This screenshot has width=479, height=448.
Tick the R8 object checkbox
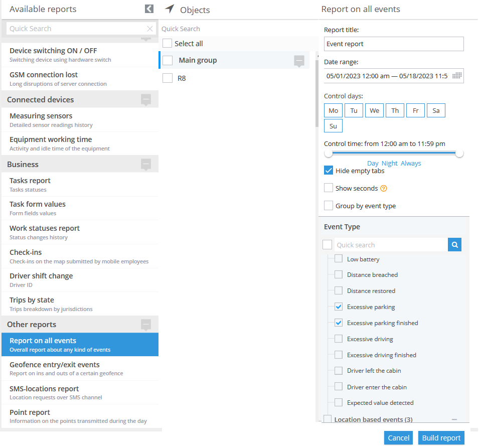point(168,78)
